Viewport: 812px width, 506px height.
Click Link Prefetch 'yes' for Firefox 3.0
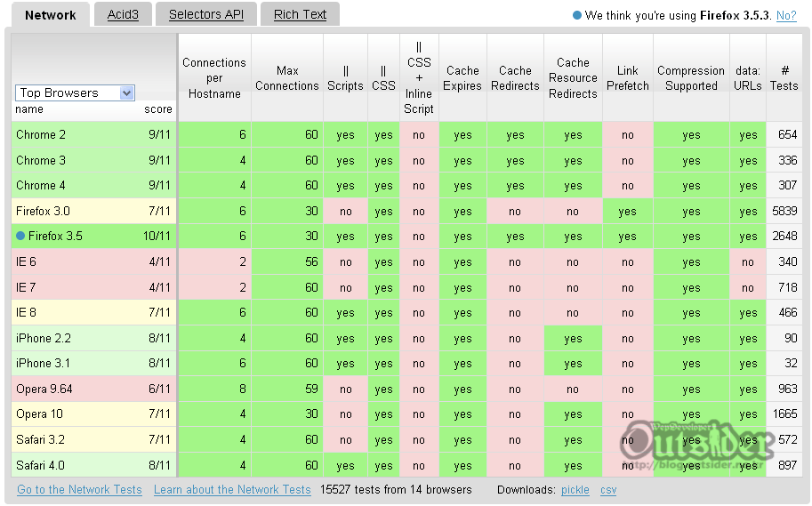(x=627, y=212)
